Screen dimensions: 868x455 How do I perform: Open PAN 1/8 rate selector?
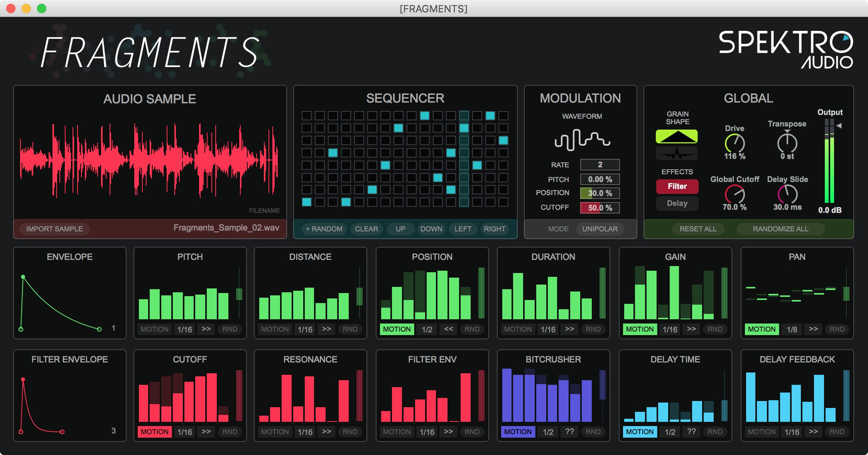792,329
